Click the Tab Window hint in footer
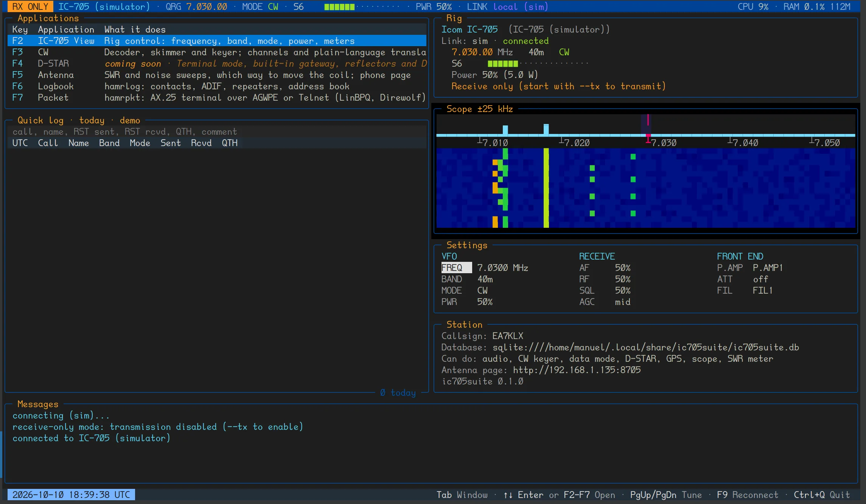The image size is (866, 504). coord(462,495)
